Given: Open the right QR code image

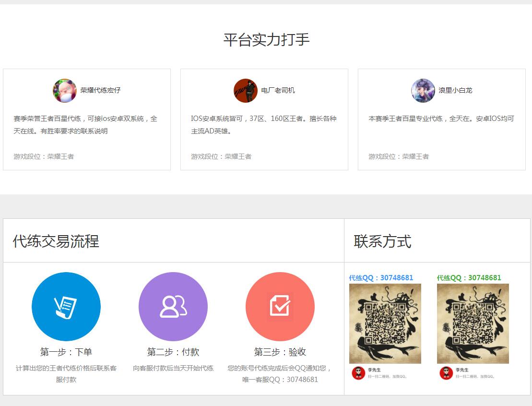Looking at the screenshot, I should pos(473,323).
